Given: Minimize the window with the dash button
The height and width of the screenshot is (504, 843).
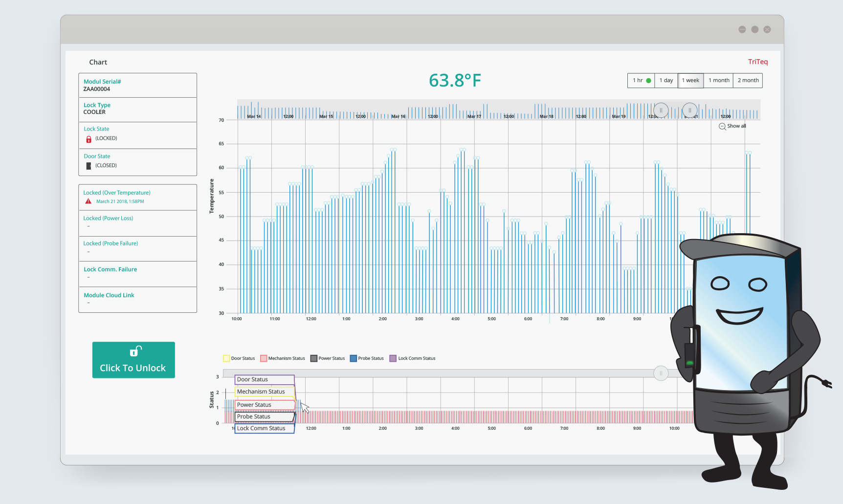Looking at the screenshot, I should pos(742,29).
